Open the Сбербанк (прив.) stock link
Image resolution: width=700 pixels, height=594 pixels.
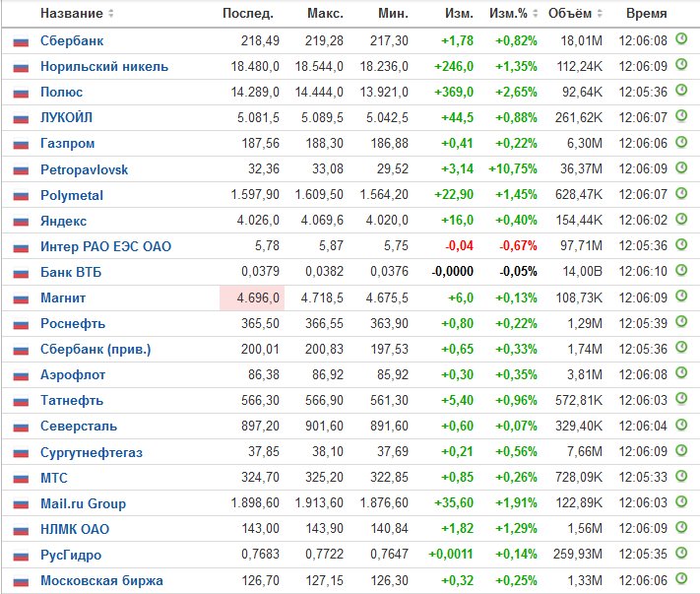point(95,350)
